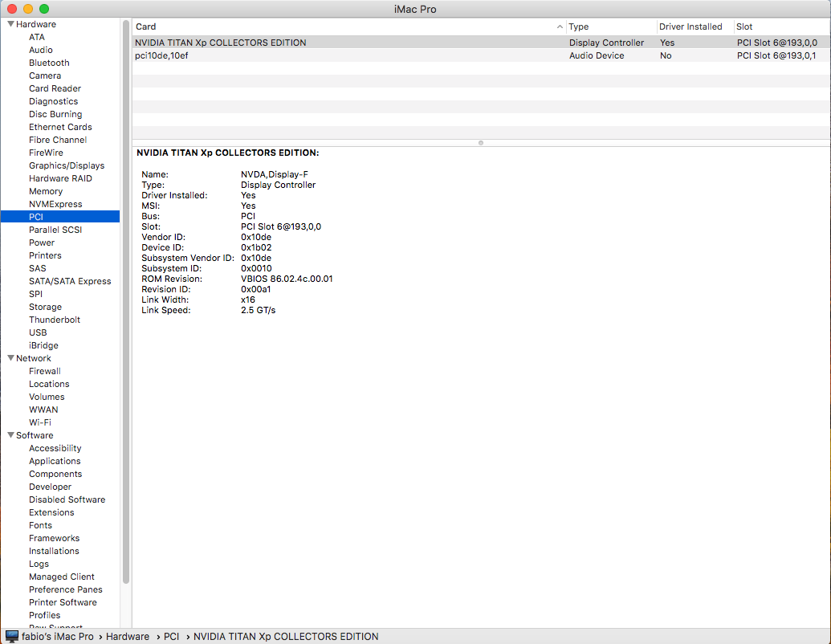Image resolution: width=831 pixels, height=644 pixels.
Task: Select Parallel SCSI in the sidebar
Action: (x=55, y=230)
